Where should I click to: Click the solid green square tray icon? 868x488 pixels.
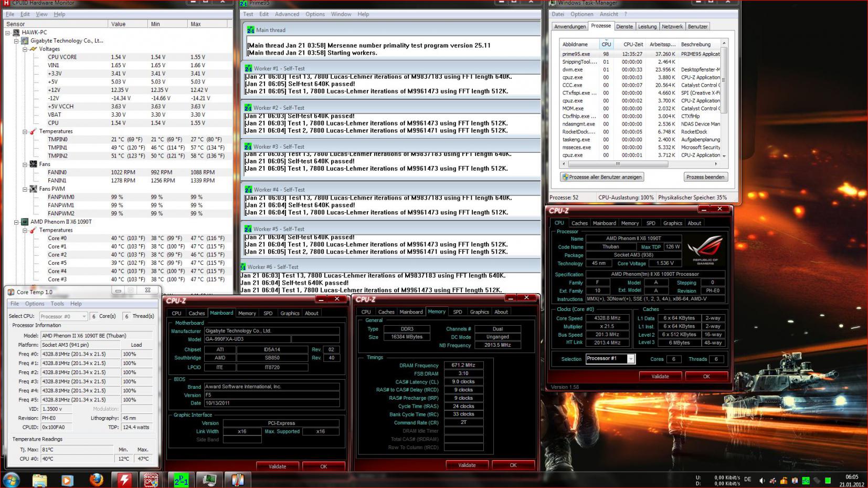828,480
